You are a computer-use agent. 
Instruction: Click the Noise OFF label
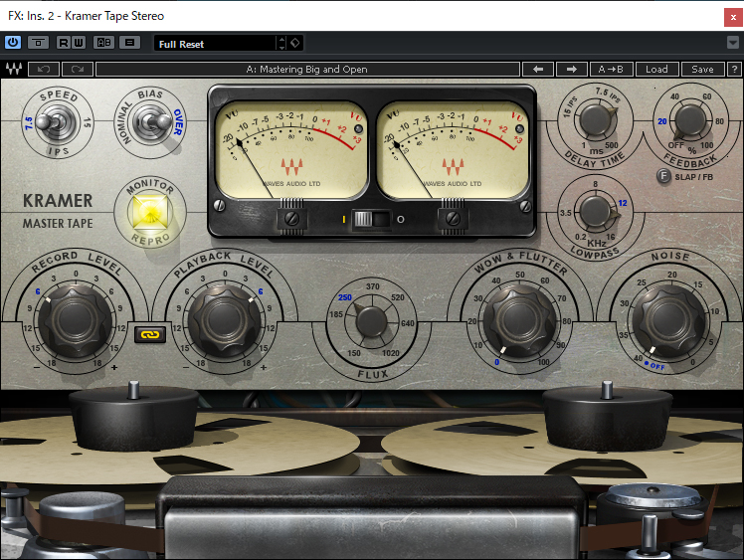(x=657, y=366)
